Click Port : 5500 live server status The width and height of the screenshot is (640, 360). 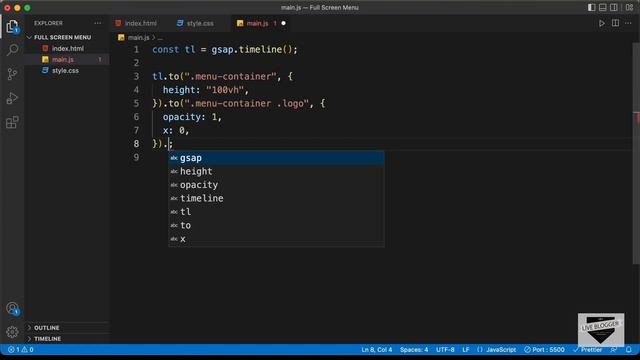point(544,350)
